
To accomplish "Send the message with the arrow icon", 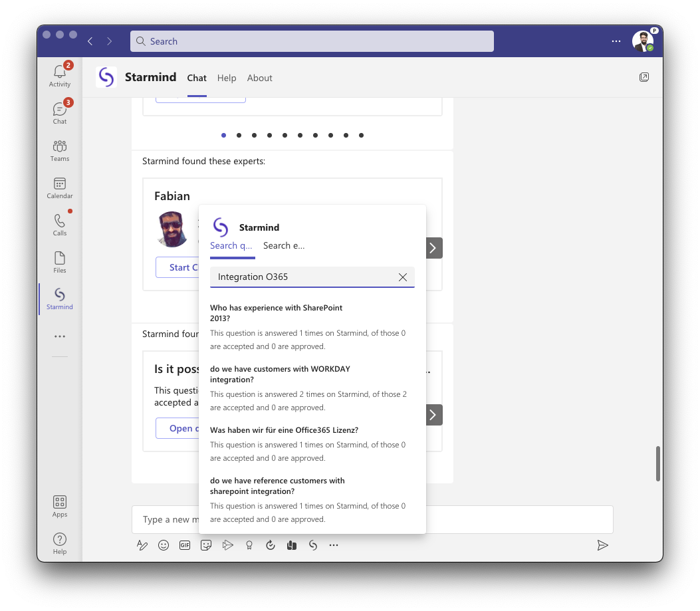I will [602, 545].
